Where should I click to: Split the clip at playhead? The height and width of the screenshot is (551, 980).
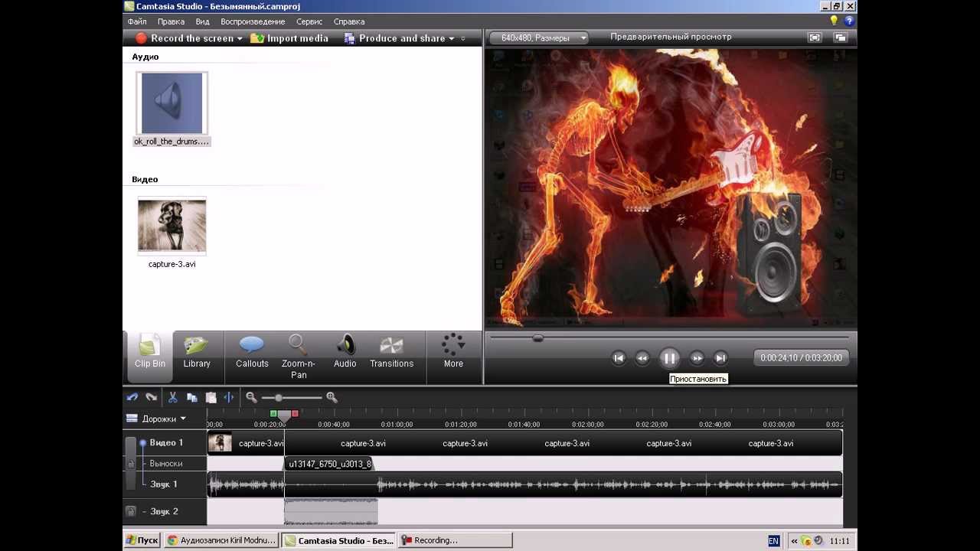(229, 397)
